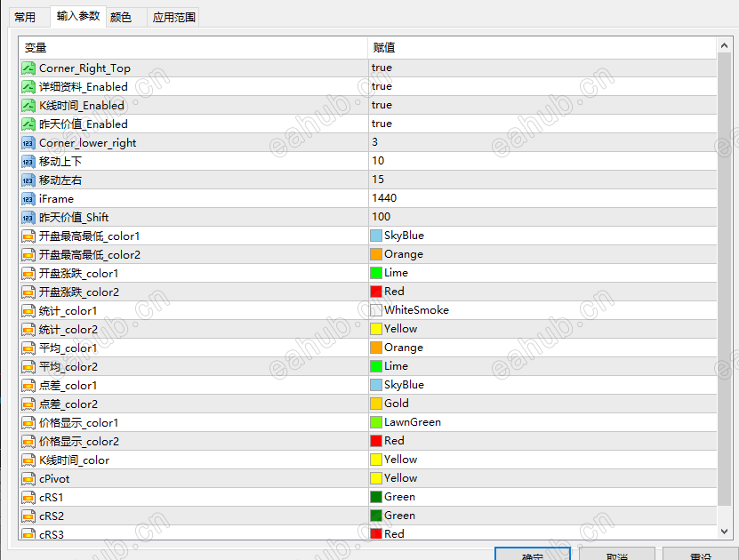The height and width of the screenshot is (560, 739).
Task: Click the color icon beside K线时间_color
Action: 28,460
